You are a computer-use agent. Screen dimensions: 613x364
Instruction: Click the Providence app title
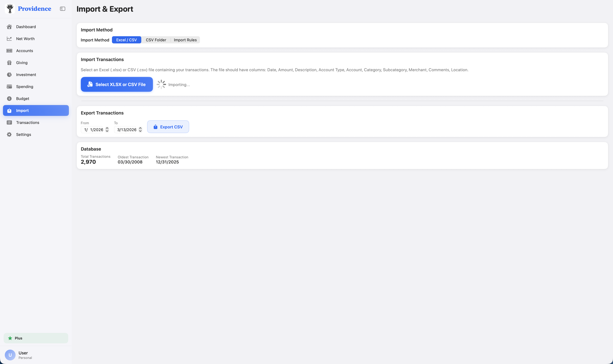click(x=35, y=9)
